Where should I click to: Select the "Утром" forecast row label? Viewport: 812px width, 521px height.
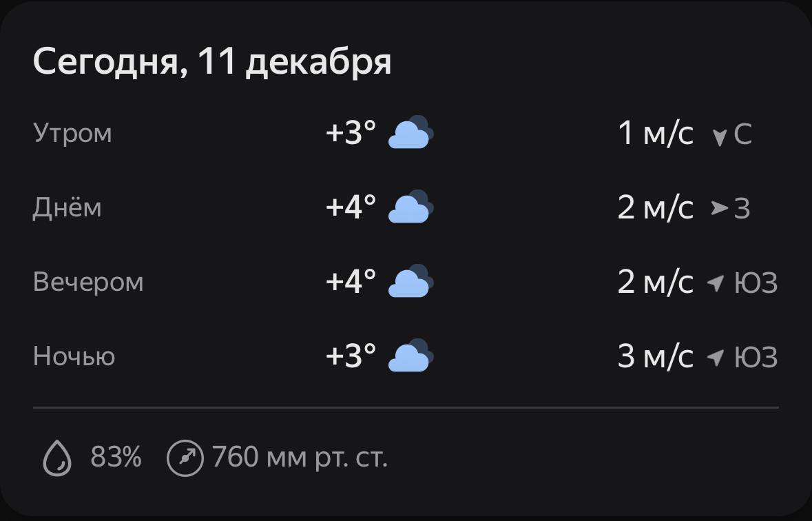point(72,133)
